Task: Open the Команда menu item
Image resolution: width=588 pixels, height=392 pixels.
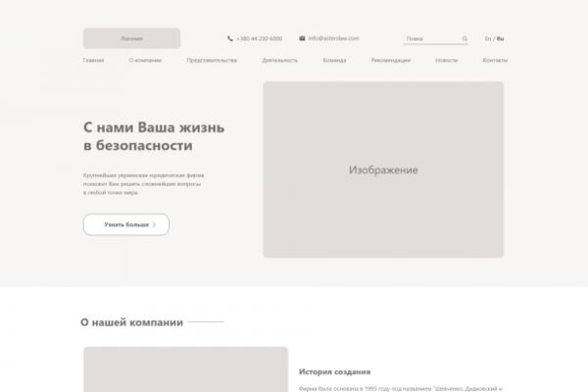Action: coord(334,60)
